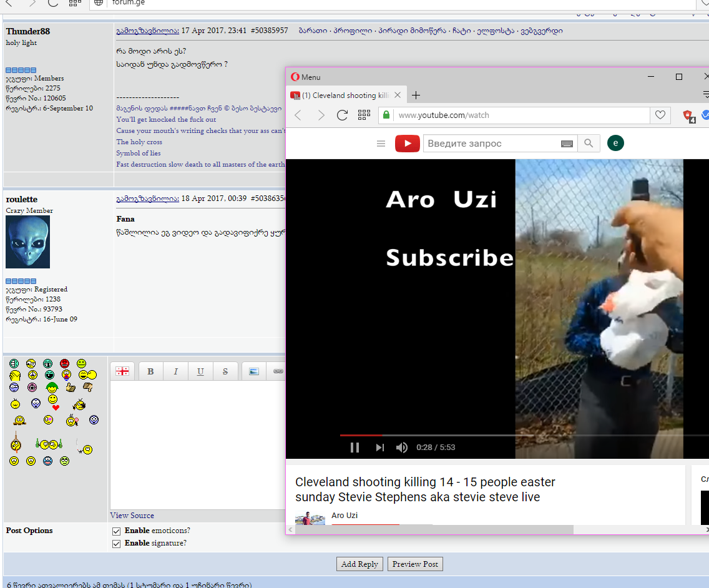Image resolution: width=709 pixels, height=588 pixels.
Task: Open the Opera Menu
Action: pos(306,77)
